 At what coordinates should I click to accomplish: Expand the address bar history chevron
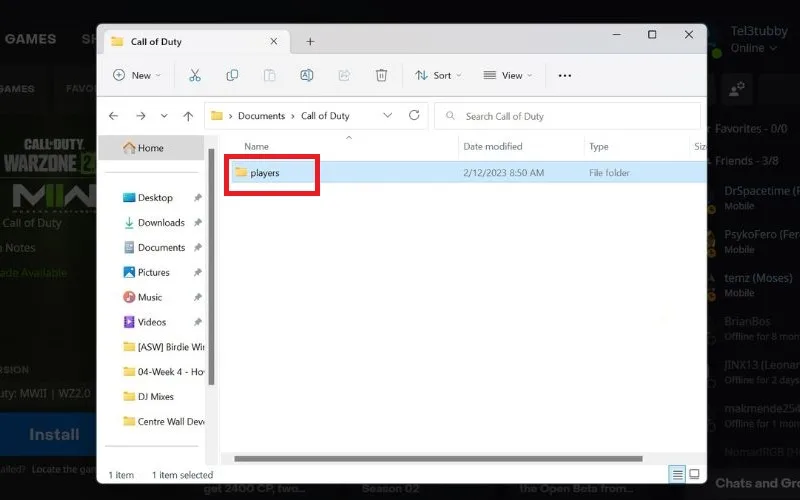click(388, 115)
